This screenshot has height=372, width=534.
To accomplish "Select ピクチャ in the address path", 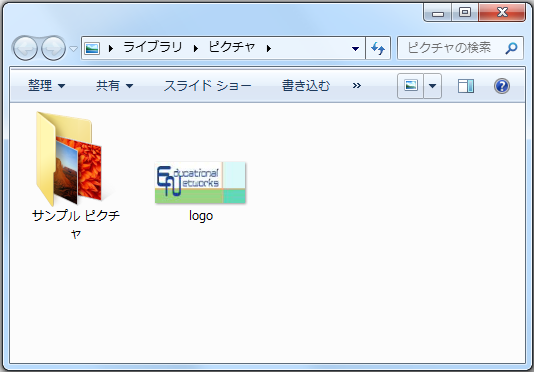I will pos(232,47).
